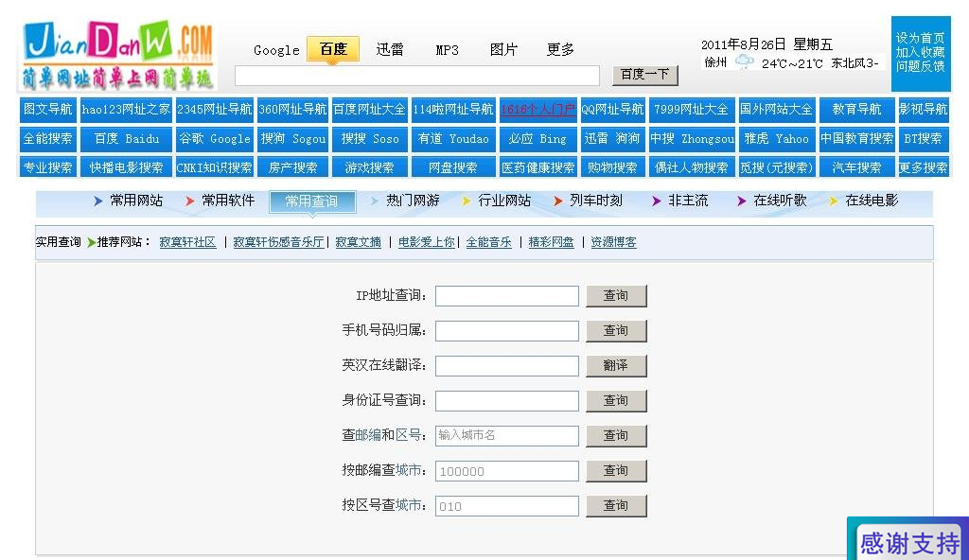Open 搜搜 Soso search link

pyautogui.click(x=370, y=138)
